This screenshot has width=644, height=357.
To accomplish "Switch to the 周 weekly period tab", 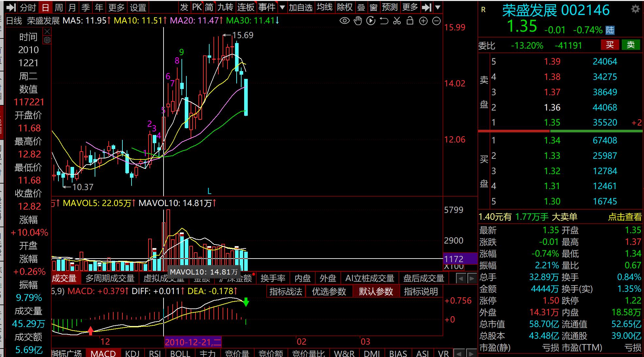I will (x=59, y=7).
